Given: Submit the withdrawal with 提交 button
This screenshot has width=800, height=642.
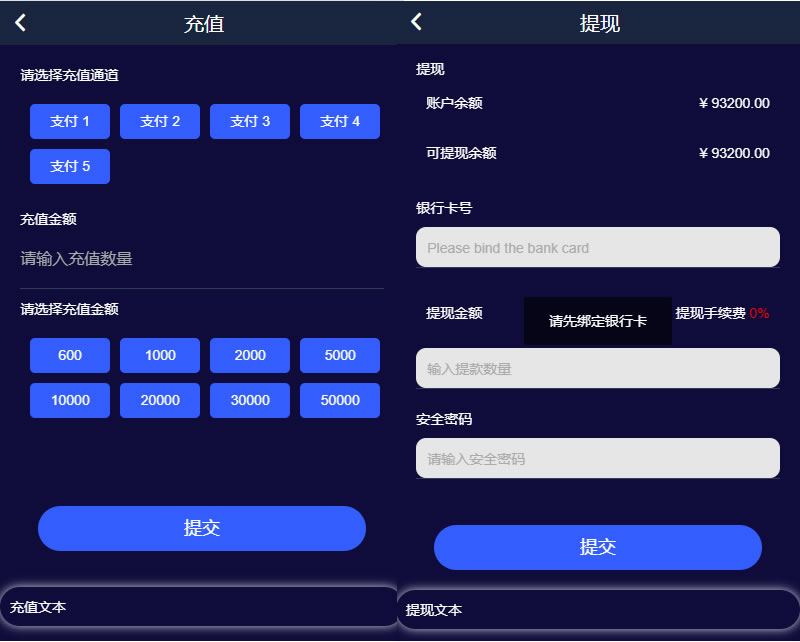Looking at the screenshot, I should click(597, 547).
